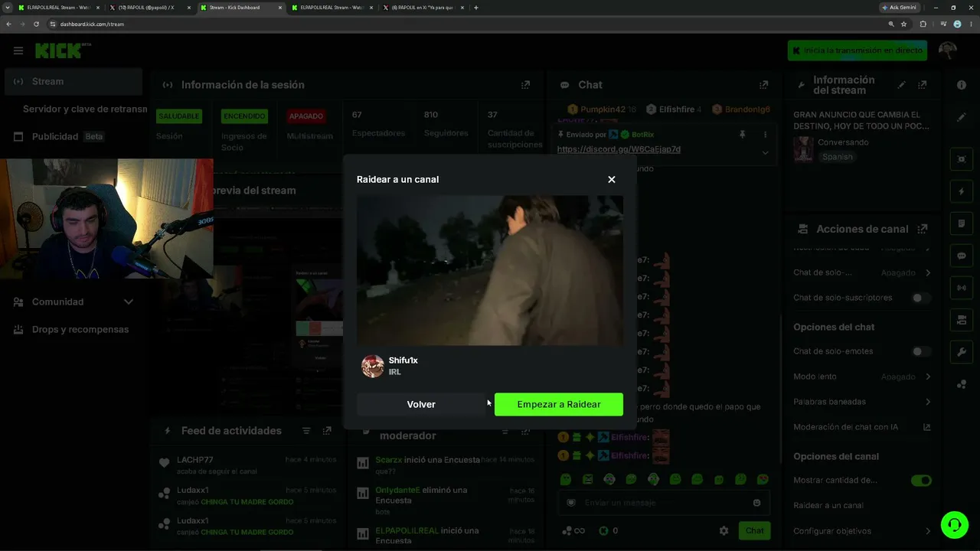Open the profile avatar menu
980x551 pixels.
click(948, 51)
